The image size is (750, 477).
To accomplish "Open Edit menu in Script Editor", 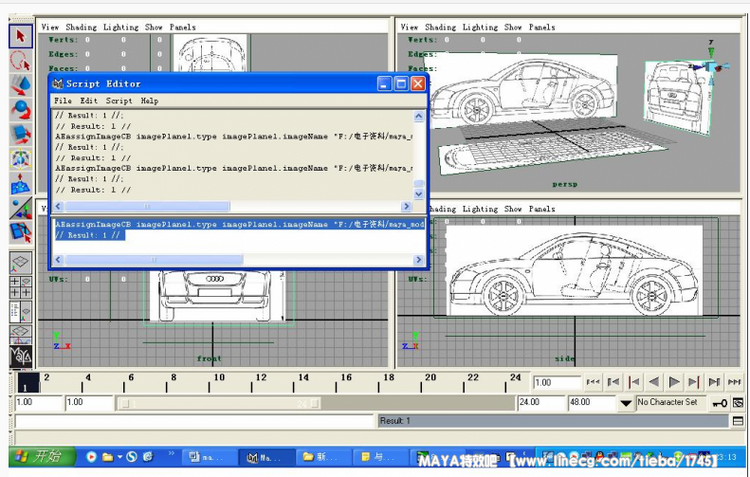I will tap(88, 100).
